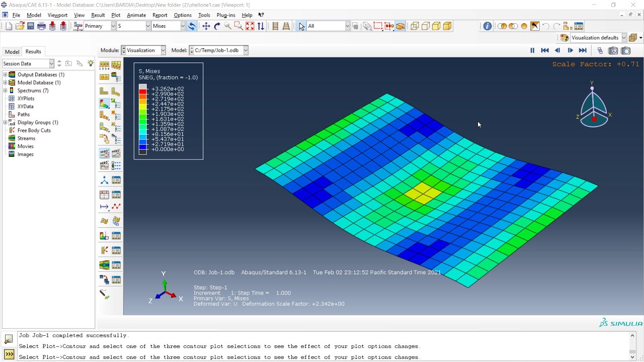Screen dimensions: 644x362
Task: Activate the Magnify View tool
Action: (228, 26)
